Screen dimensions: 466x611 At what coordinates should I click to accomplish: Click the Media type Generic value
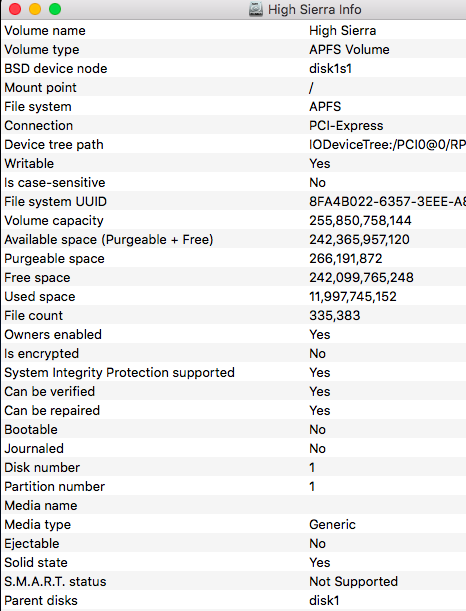[x=332, y=524]
